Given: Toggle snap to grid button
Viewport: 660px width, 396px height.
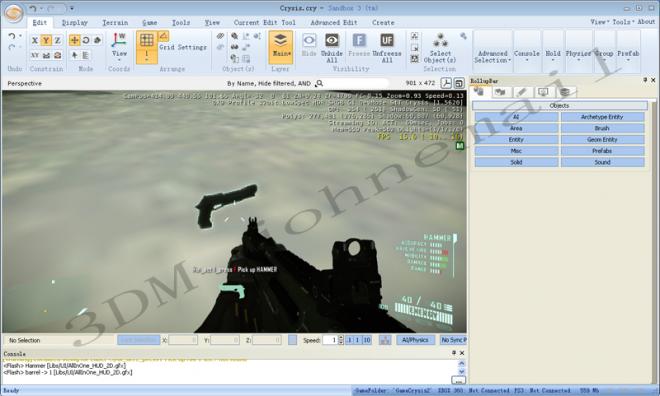Looking at the screenshot, I should [146, 40].
